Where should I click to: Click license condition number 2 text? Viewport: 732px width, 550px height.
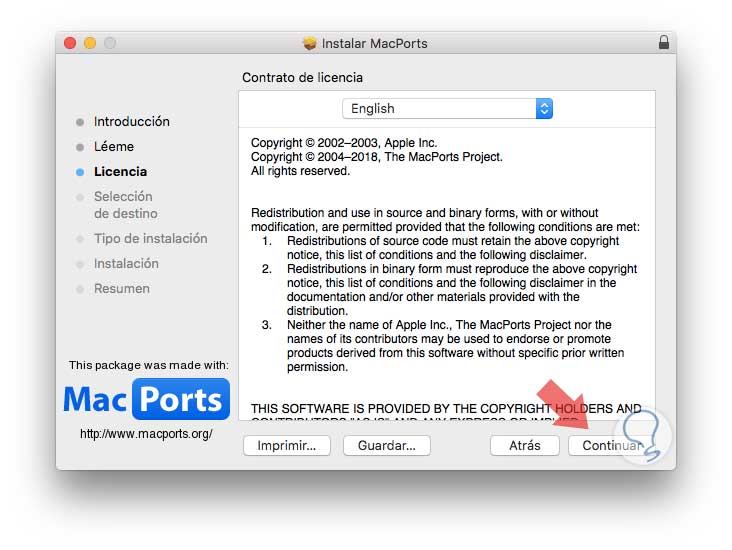point(462,290)
